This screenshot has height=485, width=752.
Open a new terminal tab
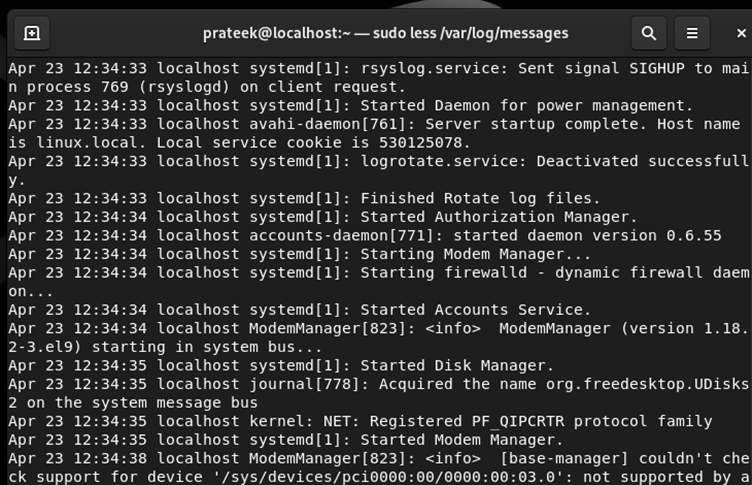(32, 33)
